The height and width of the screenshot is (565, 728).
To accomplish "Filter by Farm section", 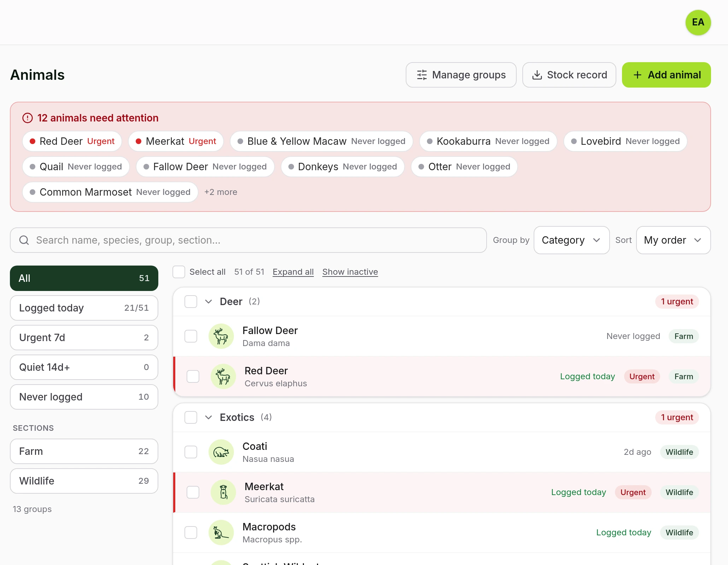I will pos(84,451).
